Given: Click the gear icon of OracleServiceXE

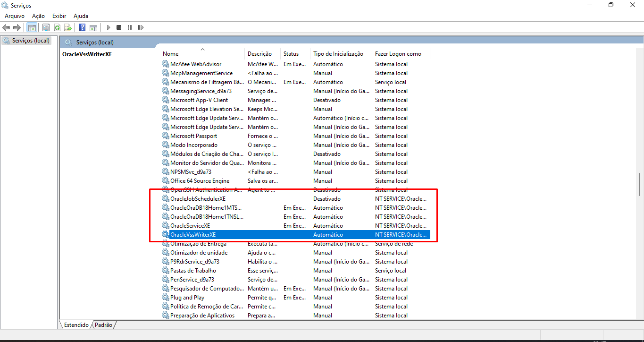Looking at the screenshot, I should [165, 226].
